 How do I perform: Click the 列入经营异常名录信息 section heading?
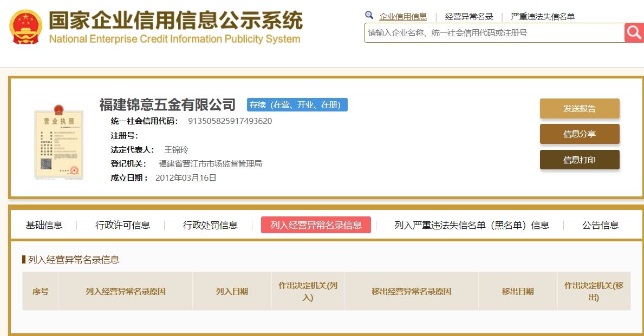point(74,260)
